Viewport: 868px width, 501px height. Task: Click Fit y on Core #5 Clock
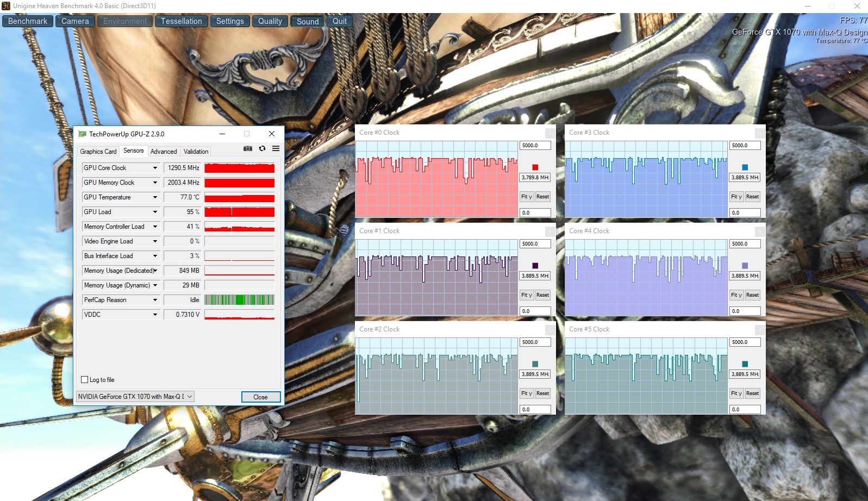pyautogui.click(x=736, y=393)
